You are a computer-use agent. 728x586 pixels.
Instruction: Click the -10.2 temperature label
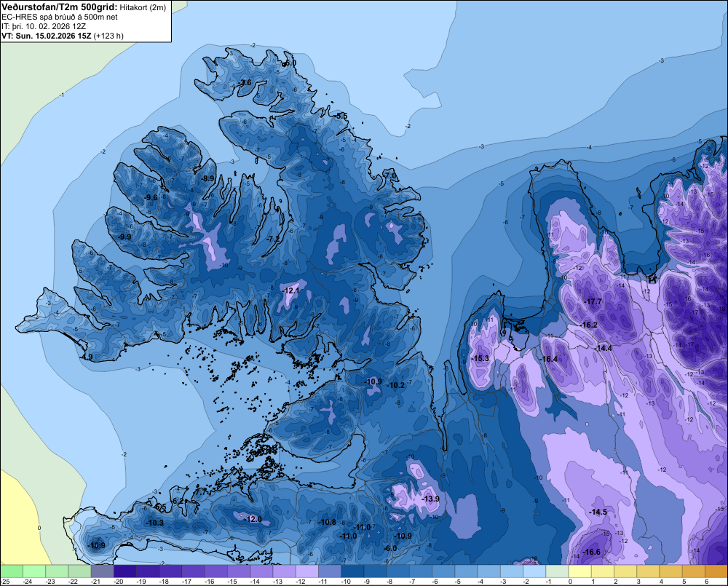[x=396, y=385]
